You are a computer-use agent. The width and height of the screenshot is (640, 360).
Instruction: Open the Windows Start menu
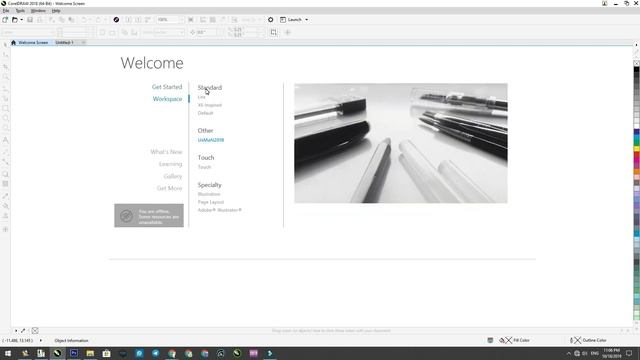(8, 353)
